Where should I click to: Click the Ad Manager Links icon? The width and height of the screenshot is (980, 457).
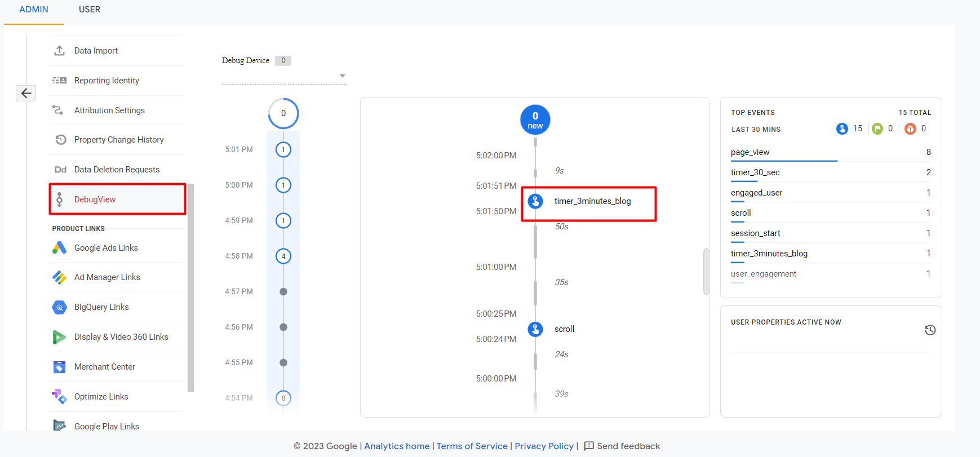point(59,277)
